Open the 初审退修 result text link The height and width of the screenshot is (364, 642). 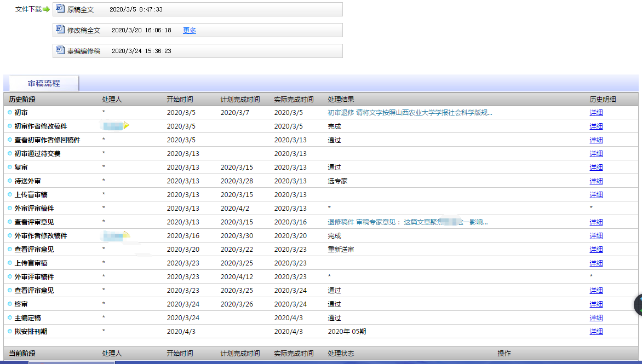coord(410,113)
